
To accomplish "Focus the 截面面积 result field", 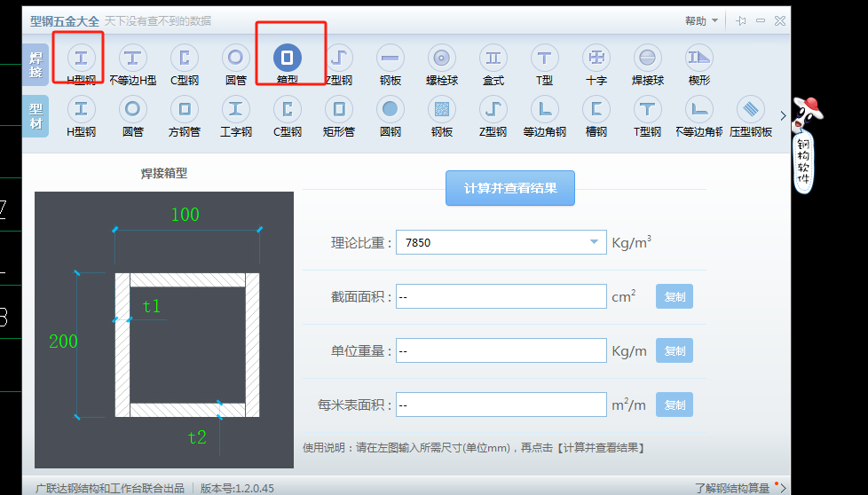I will tap(501, 296).
